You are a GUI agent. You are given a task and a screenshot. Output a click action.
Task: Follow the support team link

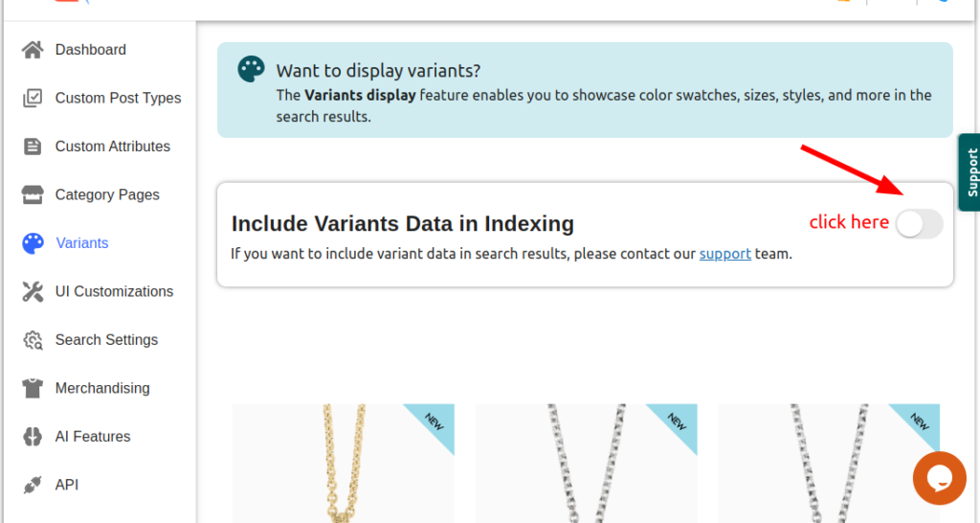724,254
